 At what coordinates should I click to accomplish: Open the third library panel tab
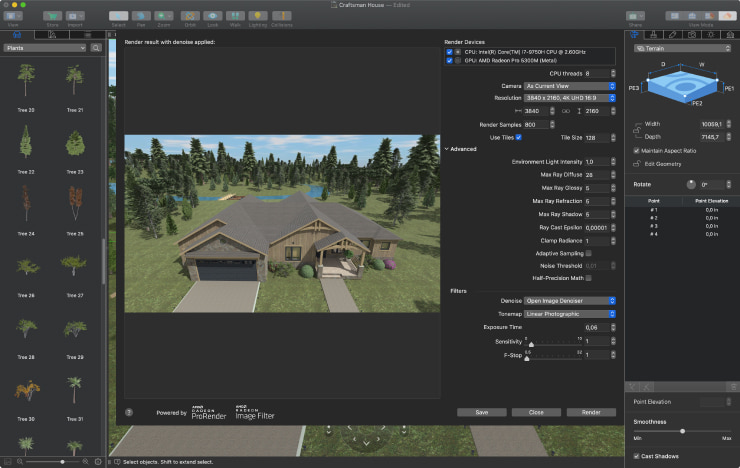pos(87,34)
